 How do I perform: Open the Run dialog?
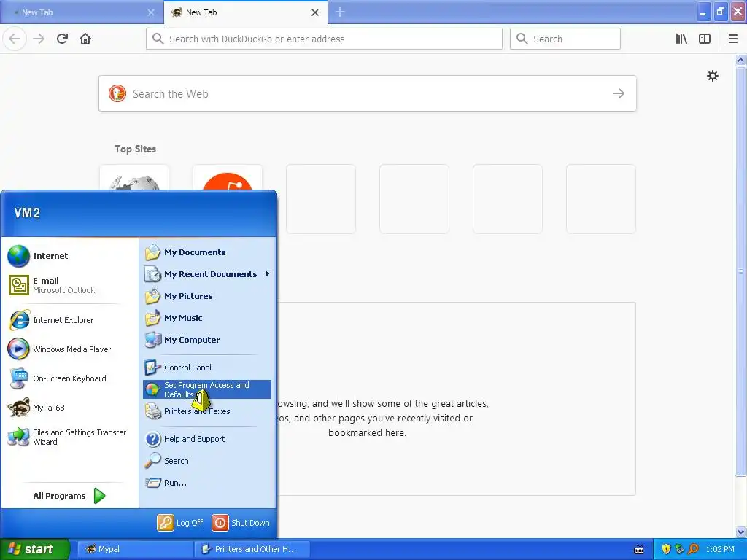207,483
